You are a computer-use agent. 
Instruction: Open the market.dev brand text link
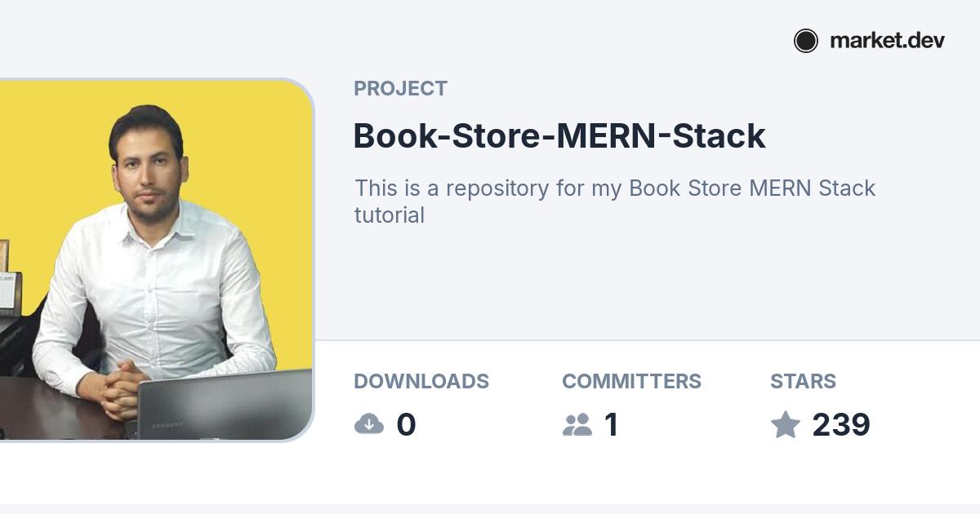[887, 41]
